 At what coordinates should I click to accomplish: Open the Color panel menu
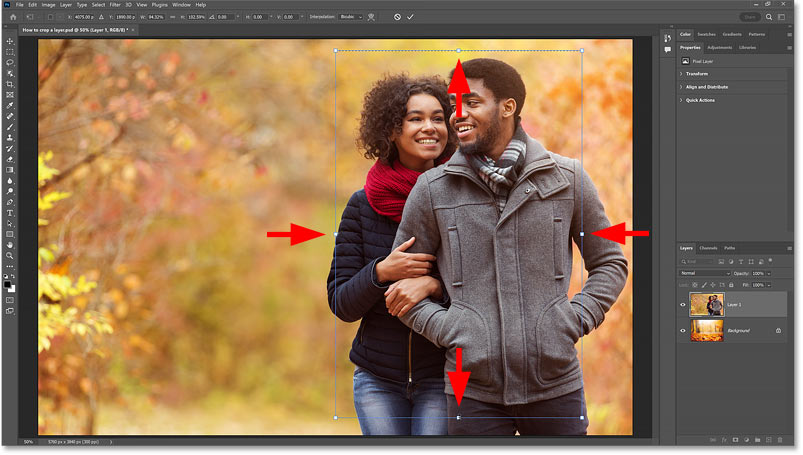[x=789, y=34]
